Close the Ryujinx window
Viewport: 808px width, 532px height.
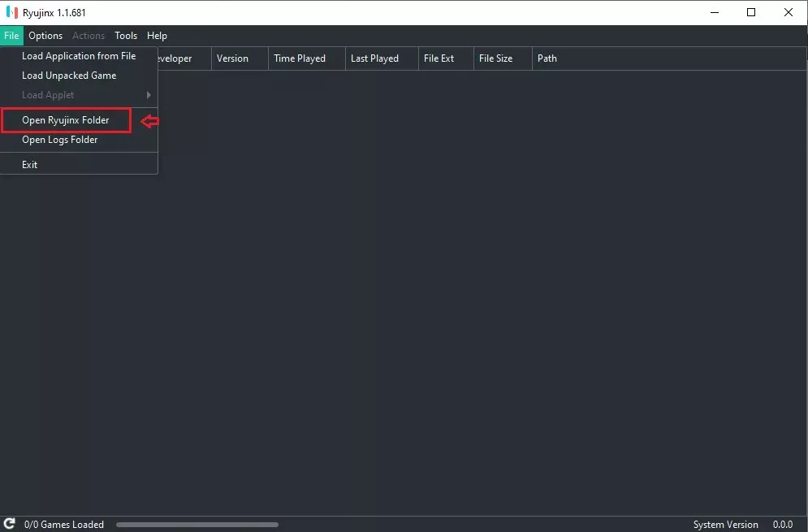pos(789,12)
